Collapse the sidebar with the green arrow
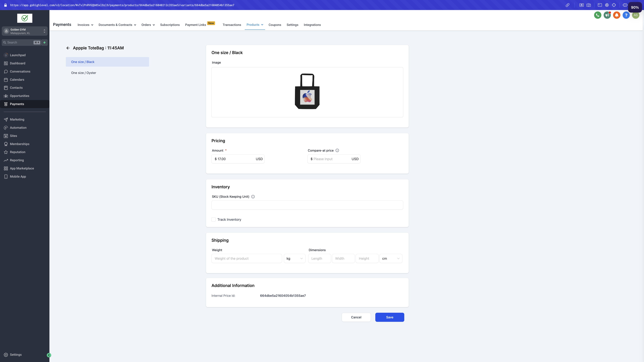 (49, 355)
